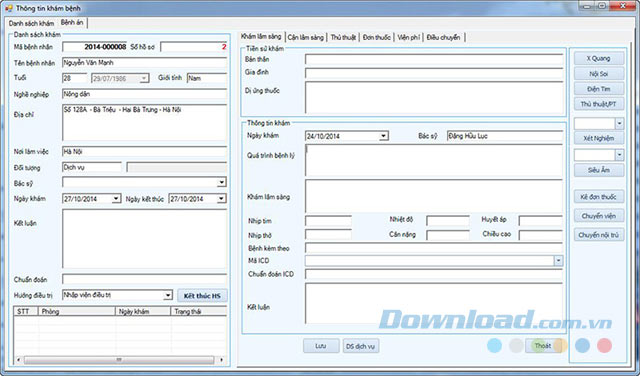Switch to the Cận lâm sàng tab
Image resolution: width=640 pixels, height=376 pixels.
click(306, 37)
